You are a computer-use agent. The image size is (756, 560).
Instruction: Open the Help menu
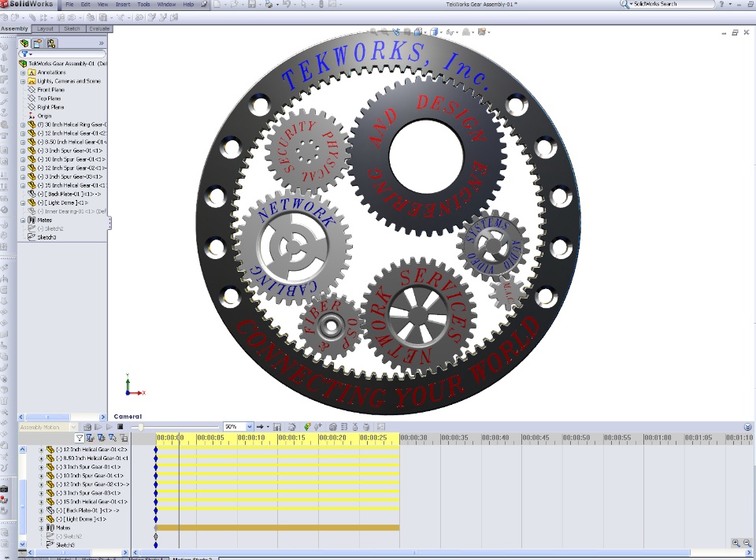[x=188, y=5]
